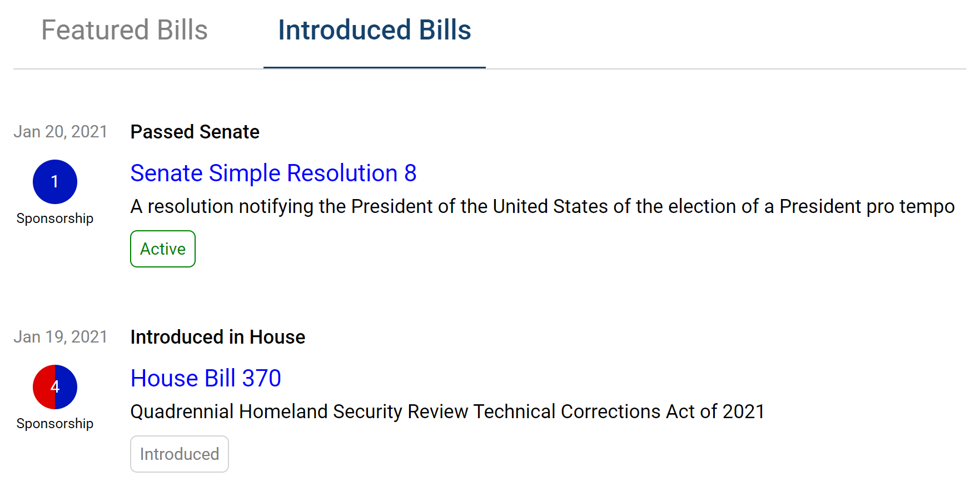Click the Introduced in House heading
The image size is (980, 486).
pyautogui.click(x=217, y=337)
